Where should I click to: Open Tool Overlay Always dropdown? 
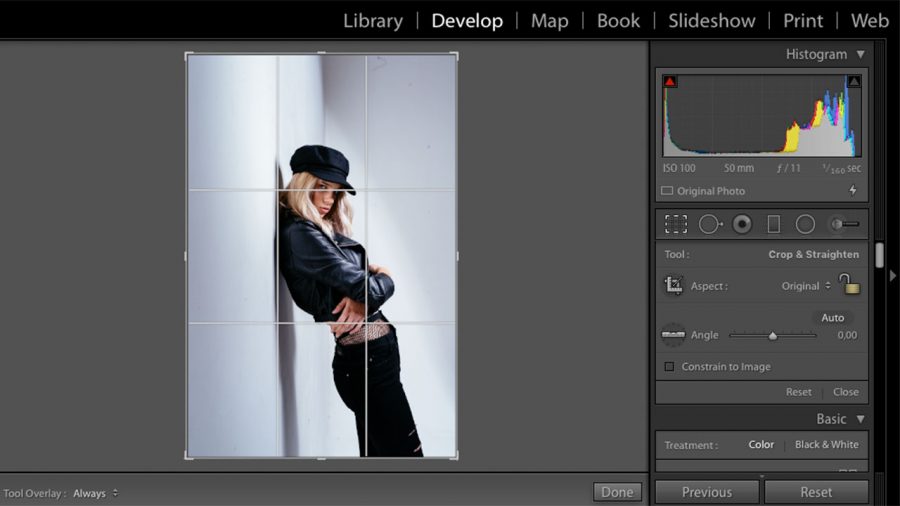pyautogui.click(x=95, y=493)
